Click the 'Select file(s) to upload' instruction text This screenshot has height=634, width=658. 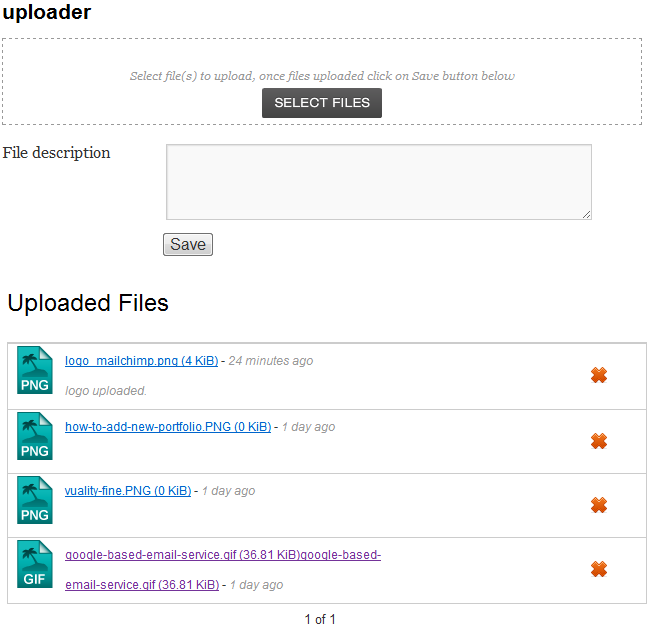pos(322,76)
